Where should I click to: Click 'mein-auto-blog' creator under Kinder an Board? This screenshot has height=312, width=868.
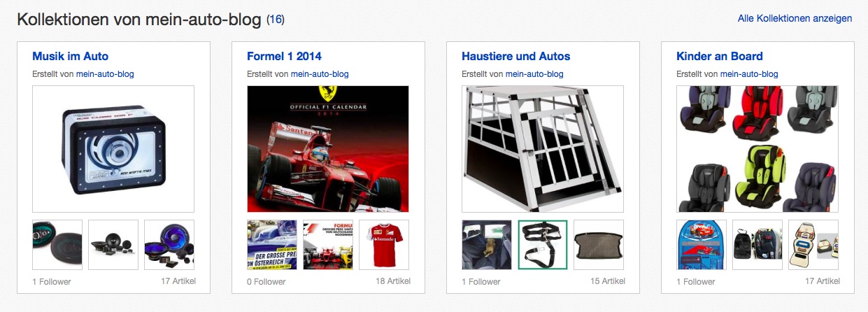point(749,74)
